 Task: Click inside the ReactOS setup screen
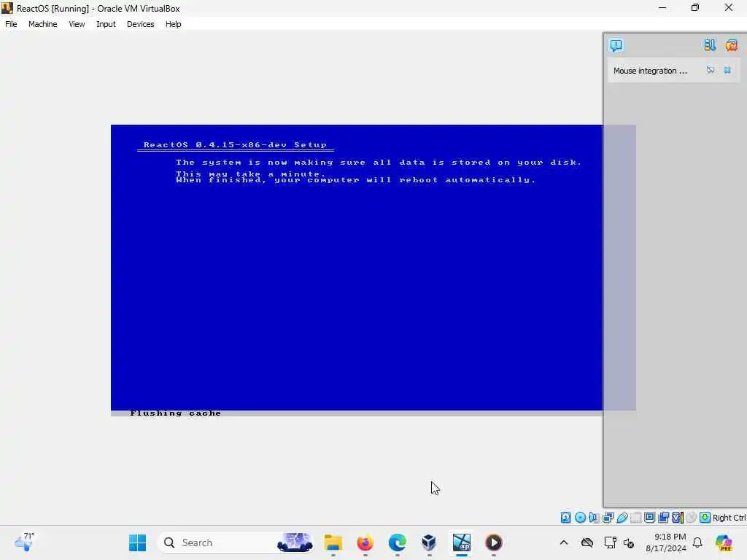[x=356, y=270]
